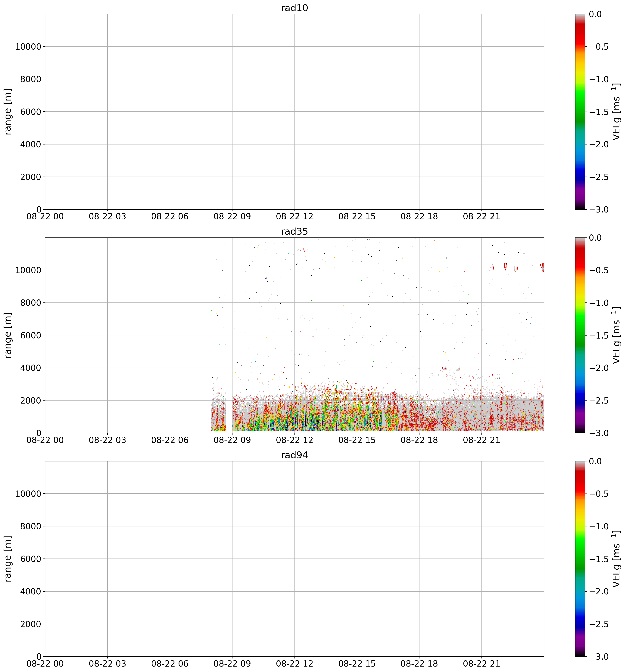Viewport: 626px width, 672px height.
Task: Click the rad35 x-axis label 08-22 21
Action: pos(481,440)
